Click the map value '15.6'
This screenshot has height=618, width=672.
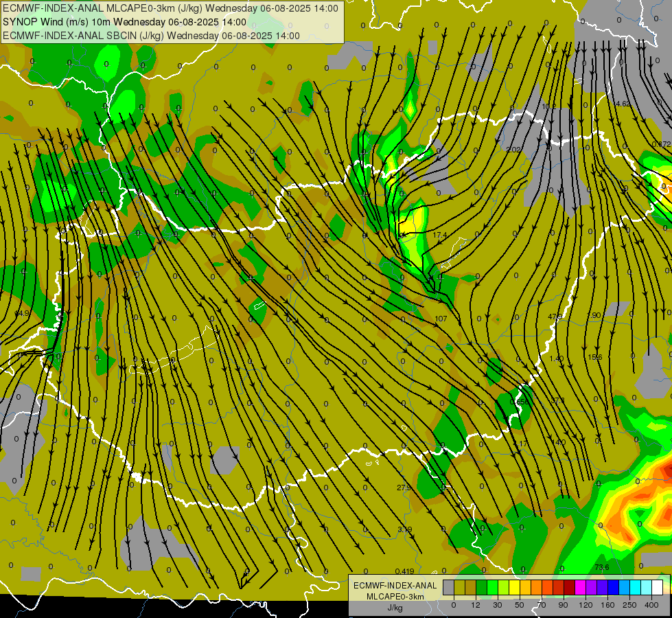tap(595, 357)
